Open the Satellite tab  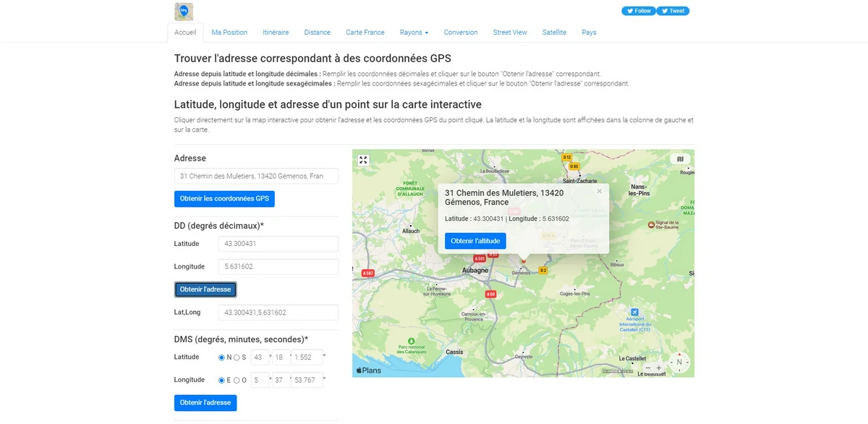pyautogui.click(x=555, y=33)
